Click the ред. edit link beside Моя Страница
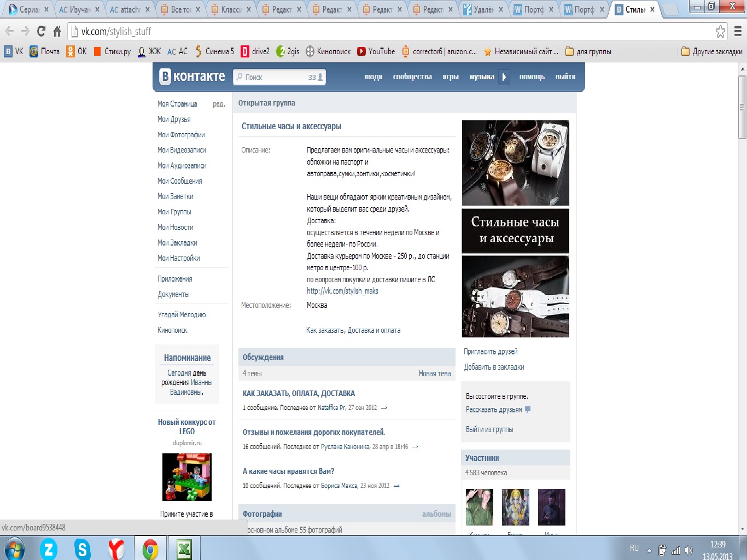Screen dimensions: 747x560 point(219,104)
